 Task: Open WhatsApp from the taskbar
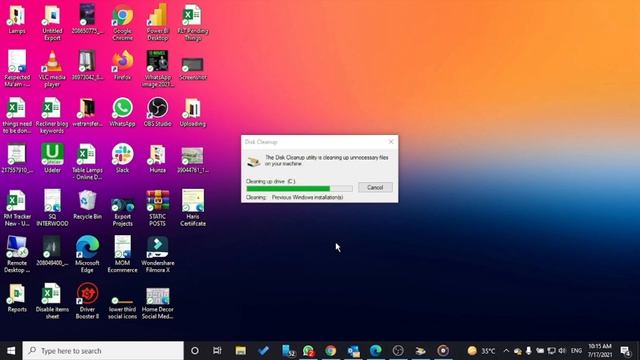point(309,351)
